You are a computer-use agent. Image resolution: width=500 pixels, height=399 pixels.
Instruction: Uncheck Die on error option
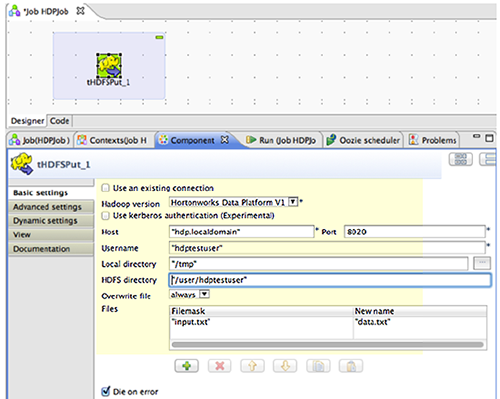tap(106, 391)
